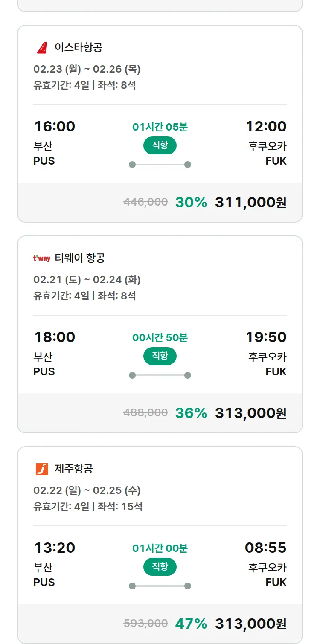The width and height of the screenshot is (320, 644).
Task: Click the 02.21 (토) ~ 02.24 (화) date range
Action: point(87,280)
